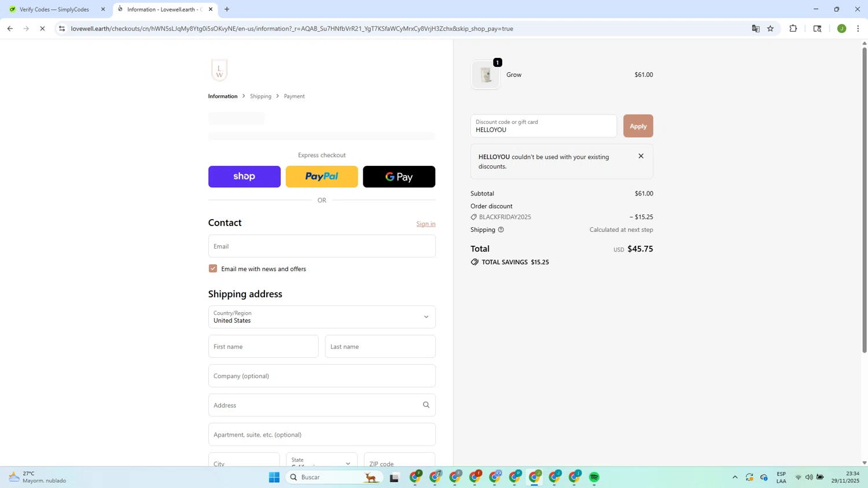
Task: Go to the Payment breadcrumb step
Action: 294,96
